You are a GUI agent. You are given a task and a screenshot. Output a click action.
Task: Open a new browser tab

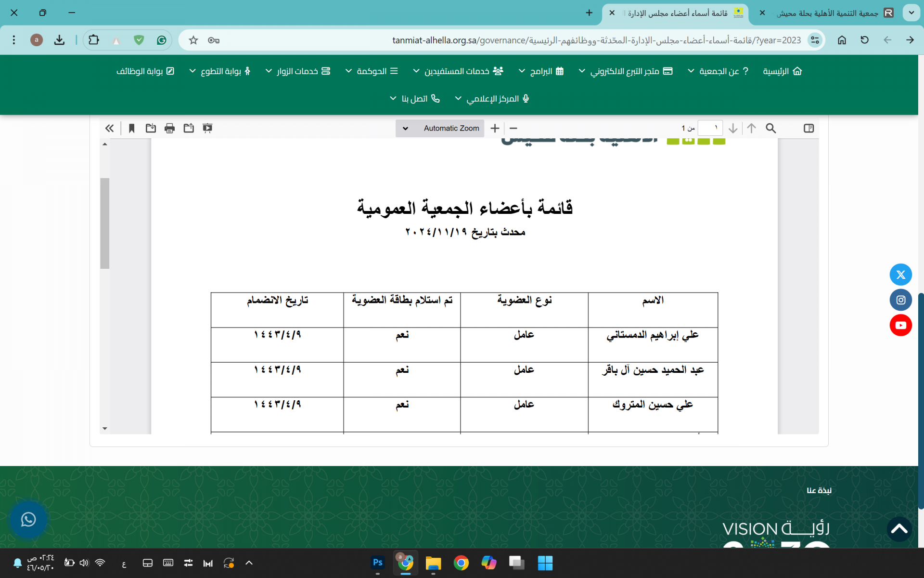(589, 13)
